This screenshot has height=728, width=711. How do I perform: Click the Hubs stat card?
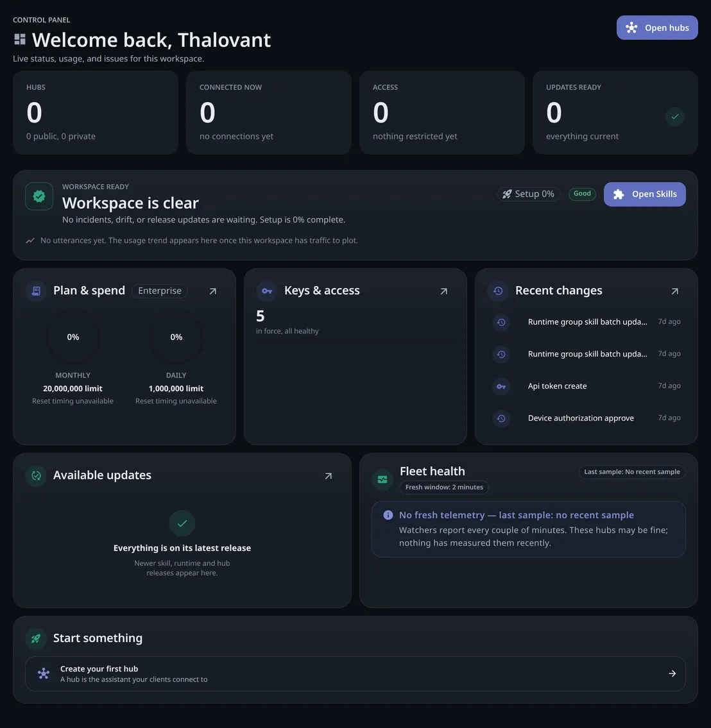pos(96,112)
